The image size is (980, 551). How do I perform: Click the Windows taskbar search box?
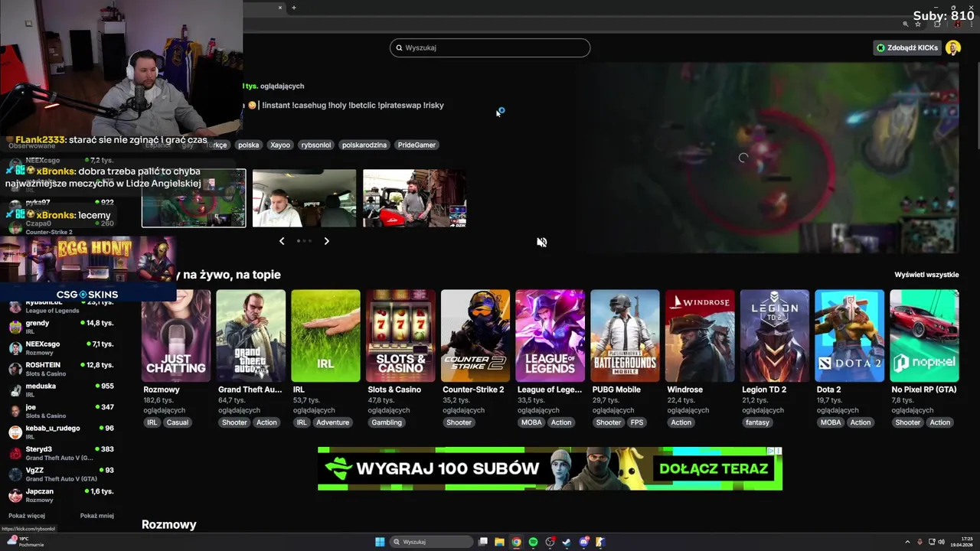pyautogui.click(x=430, y=542)
